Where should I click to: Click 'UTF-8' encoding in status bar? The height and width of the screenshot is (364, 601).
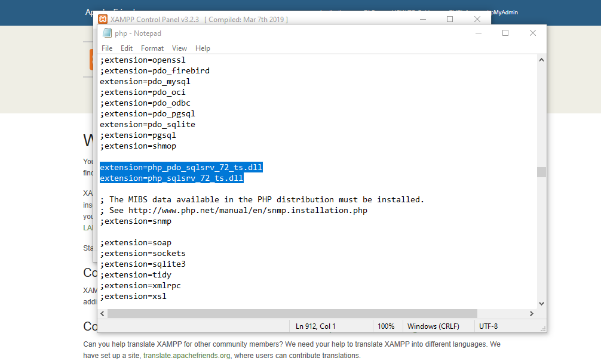coord(488,326)
